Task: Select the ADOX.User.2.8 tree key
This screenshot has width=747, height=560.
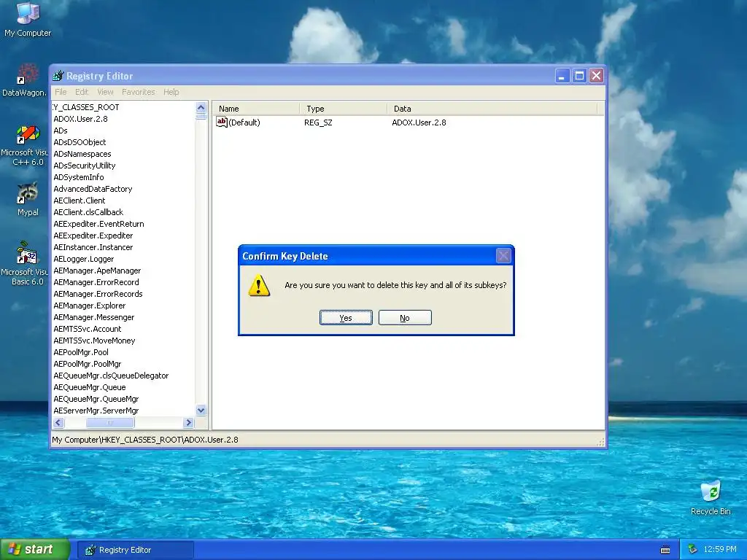Action: pyautogui.click(x=80, y=119)
